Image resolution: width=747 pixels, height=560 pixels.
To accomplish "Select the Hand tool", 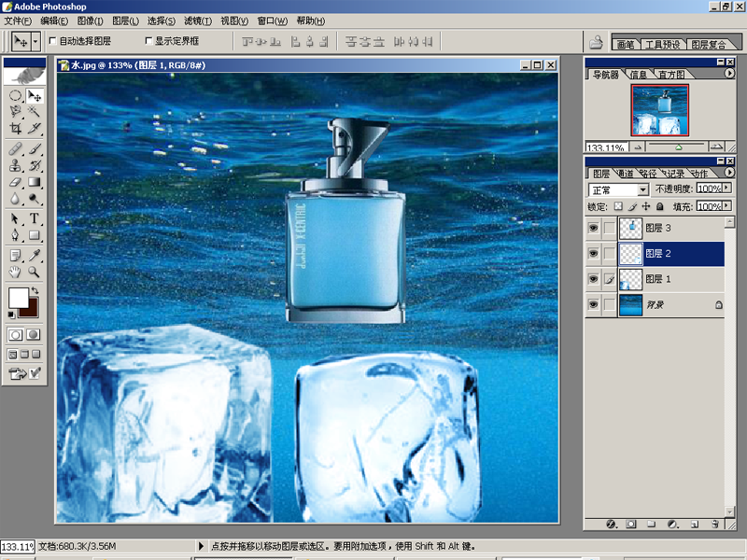I will point(15,272).
